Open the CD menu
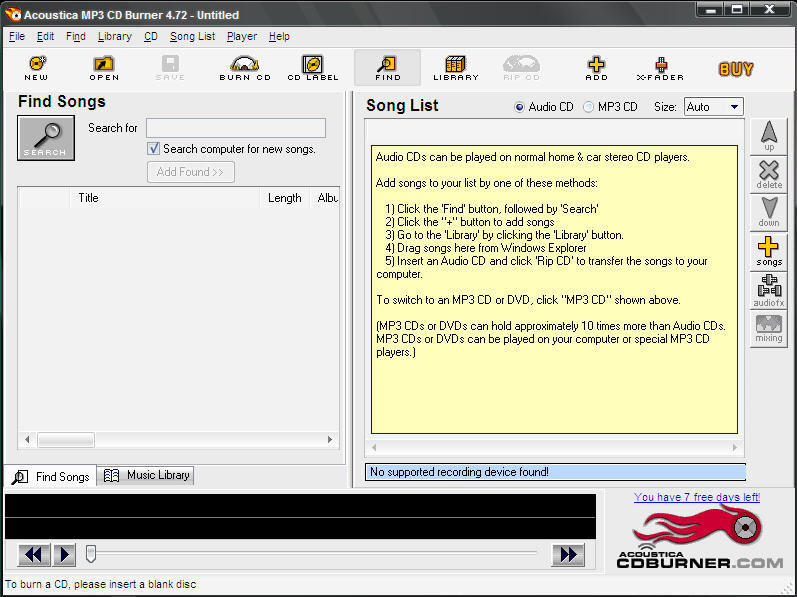 click(x=151, y=37)
